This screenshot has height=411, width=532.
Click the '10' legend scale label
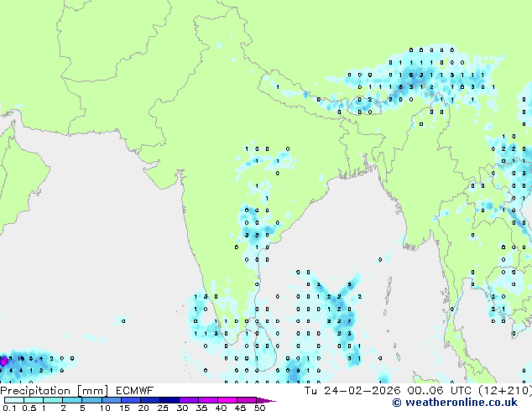[x=105, y=408]
